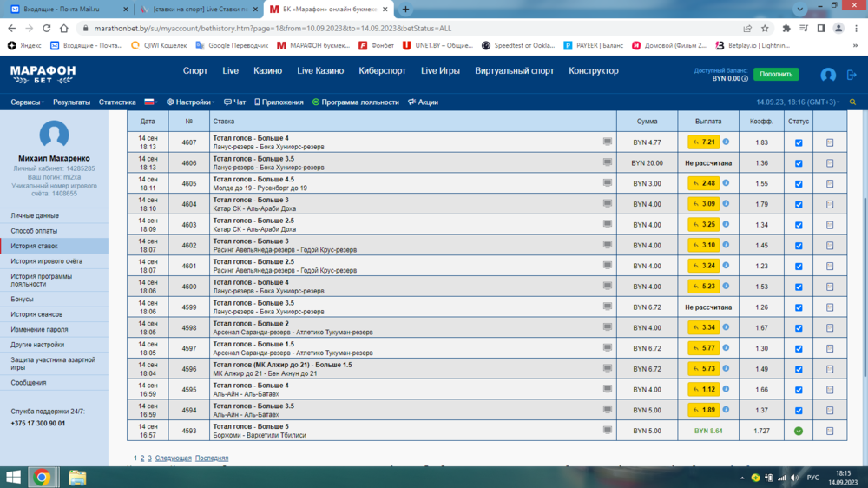Select История игрового счёта in sidebar

point(47,261)
